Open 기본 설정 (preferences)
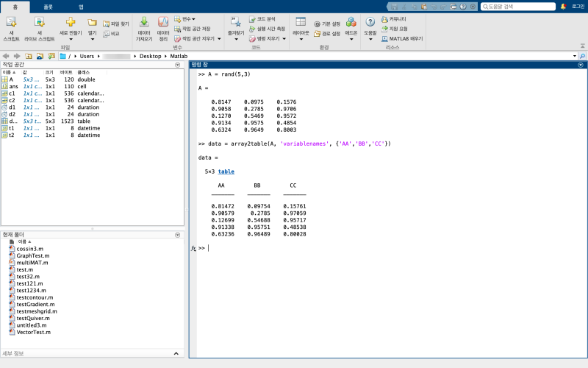The width and height of the screenshot is (588, 368). pos(327,24)
